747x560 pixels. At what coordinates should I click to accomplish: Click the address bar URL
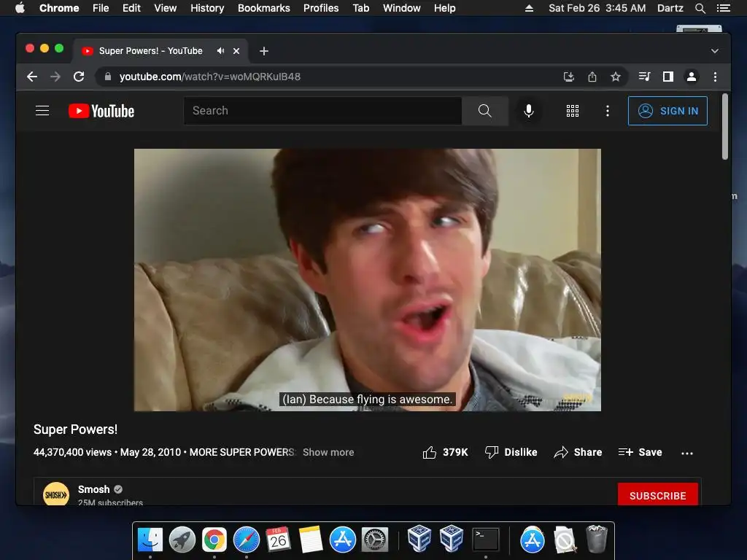(x=209, y=77)
